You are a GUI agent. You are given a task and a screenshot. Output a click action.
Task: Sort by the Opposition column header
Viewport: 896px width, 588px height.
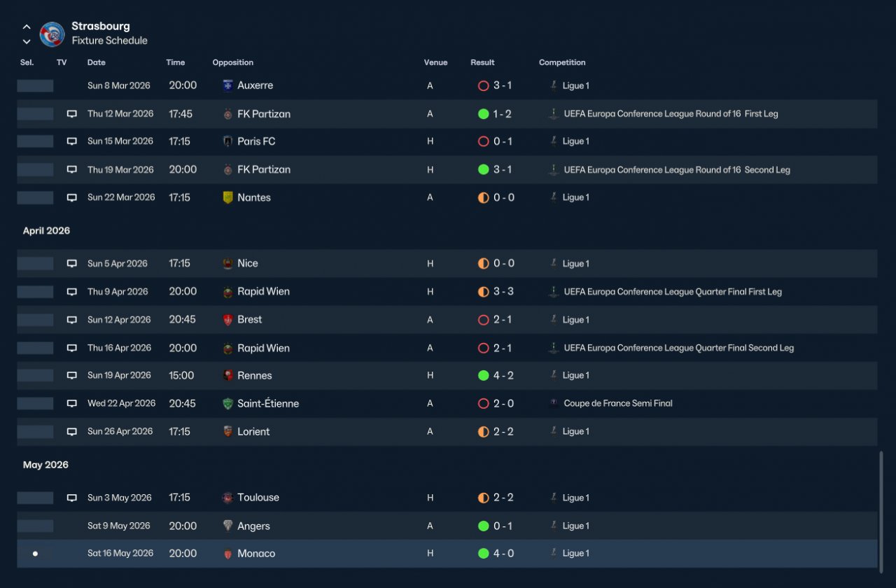[233, 62]
